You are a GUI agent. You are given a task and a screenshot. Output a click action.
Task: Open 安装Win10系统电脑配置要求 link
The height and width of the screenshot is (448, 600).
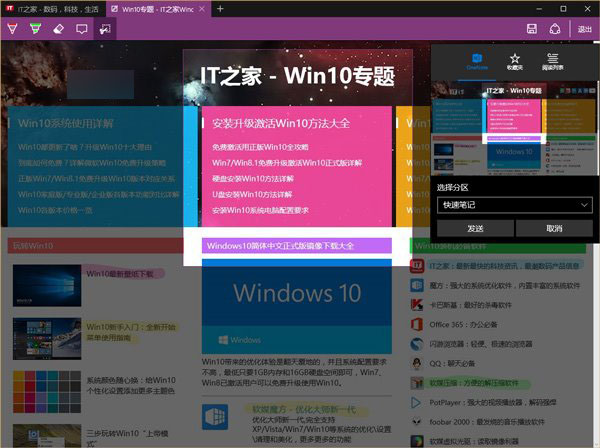(x=260, y=210)
